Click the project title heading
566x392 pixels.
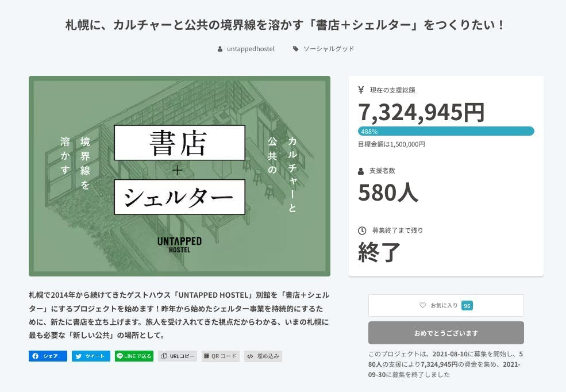[283, 25]
